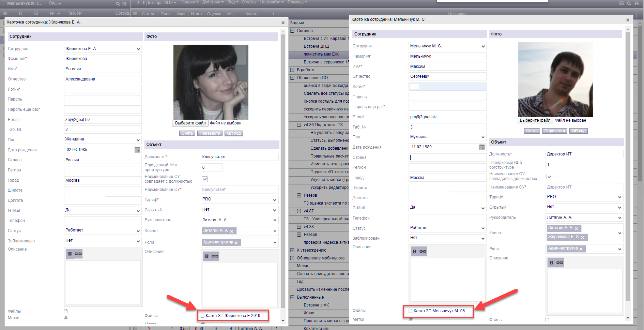This screenshot has height=330, width=644.
Task: Click the Страна input field in Мельничук's card
Action: point(447,157)
